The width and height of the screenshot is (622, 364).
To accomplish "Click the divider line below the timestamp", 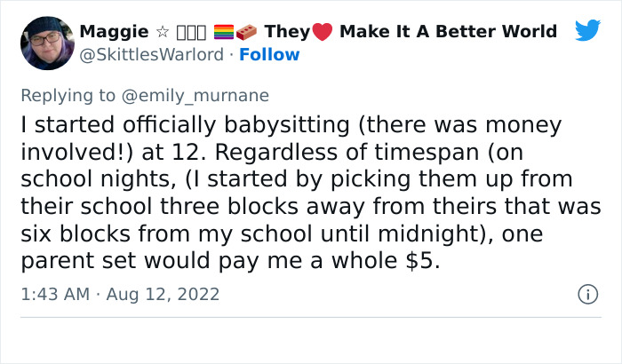I will click(311, 316).
